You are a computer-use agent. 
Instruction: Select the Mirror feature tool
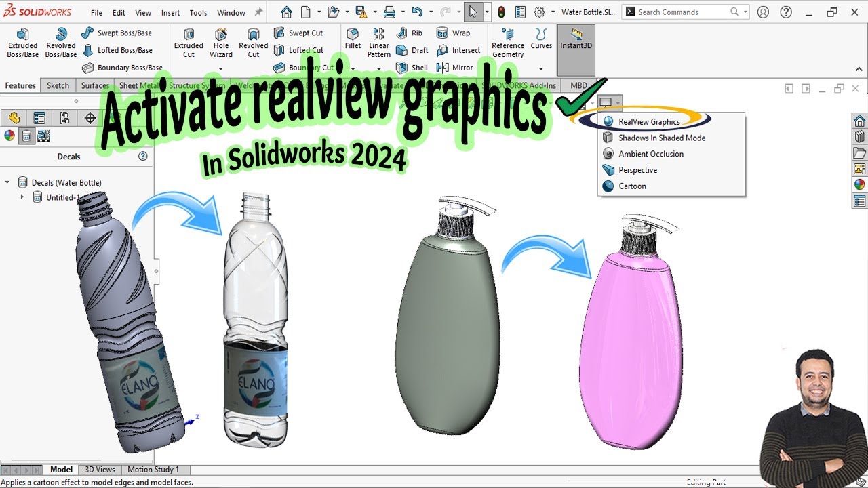tap(455, 68)
